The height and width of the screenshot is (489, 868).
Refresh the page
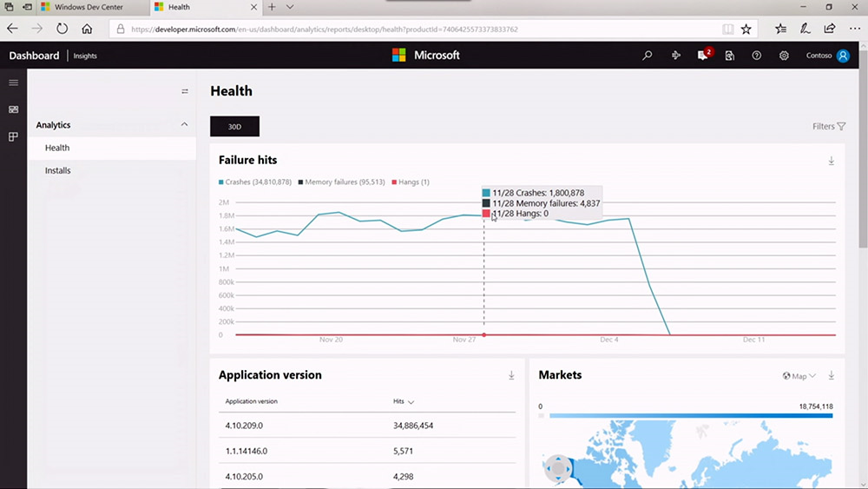tap(62, 29)
